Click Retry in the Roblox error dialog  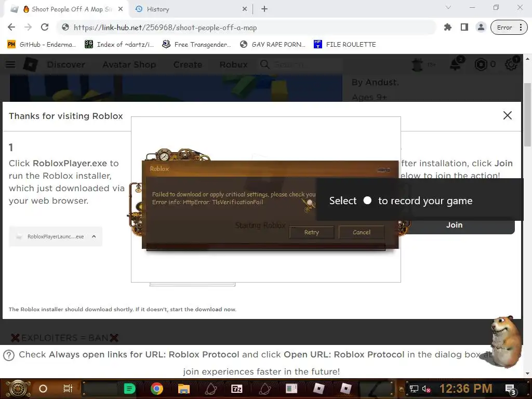pos(312,232)
